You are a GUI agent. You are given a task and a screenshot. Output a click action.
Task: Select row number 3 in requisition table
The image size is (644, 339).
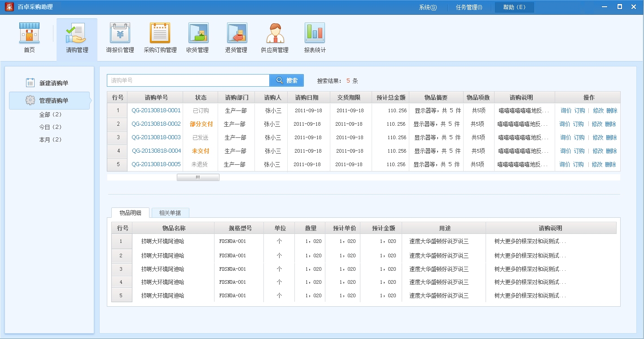coord(117,137)
